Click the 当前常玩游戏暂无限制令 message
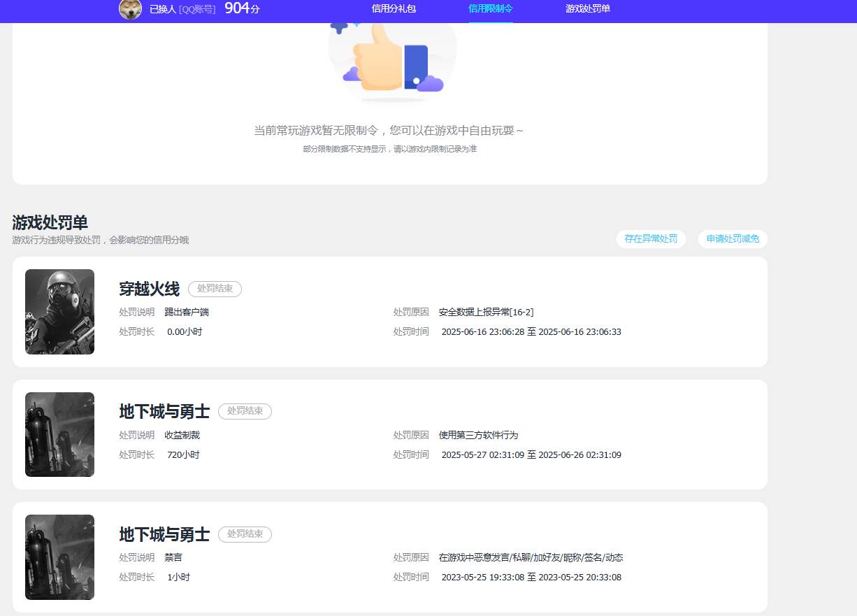857x616 pixels. (x=389, y=131)
